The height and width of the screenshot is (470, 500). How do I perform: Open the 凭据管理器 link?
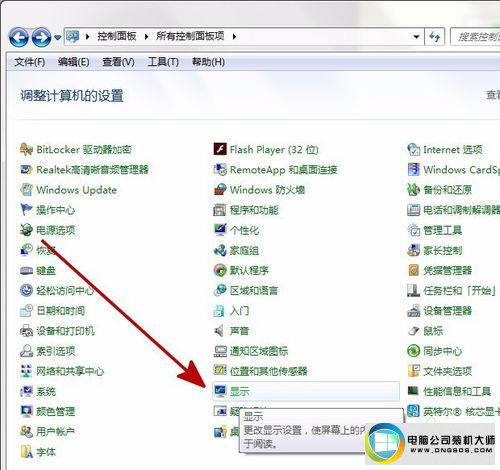(448, 270)
